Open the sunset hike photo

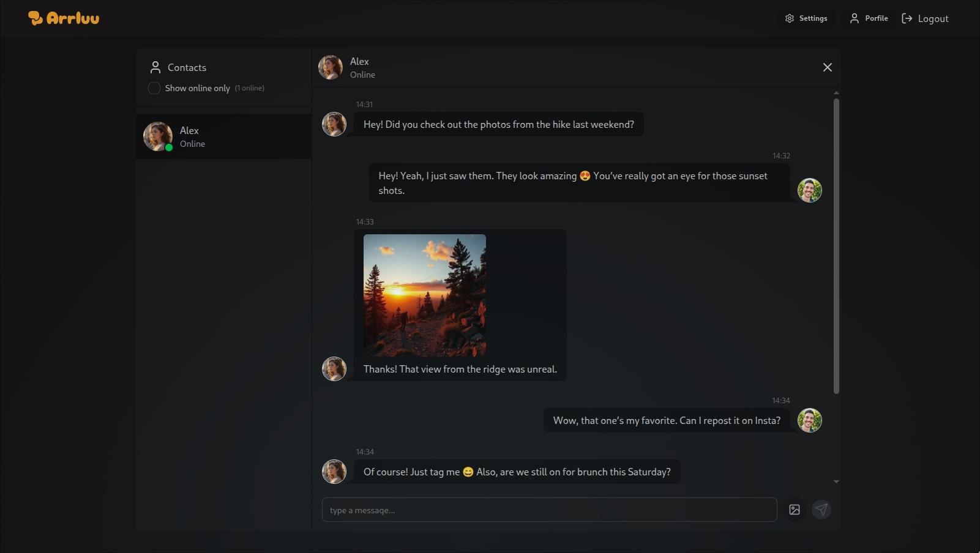(x=424, y=295)
